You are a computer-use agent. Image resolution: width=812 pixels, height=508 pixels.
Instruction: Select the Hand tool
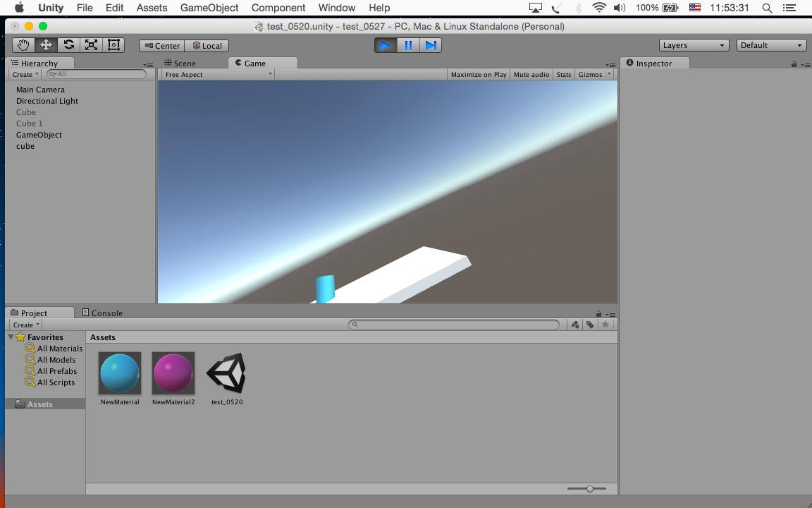[23, 45]
